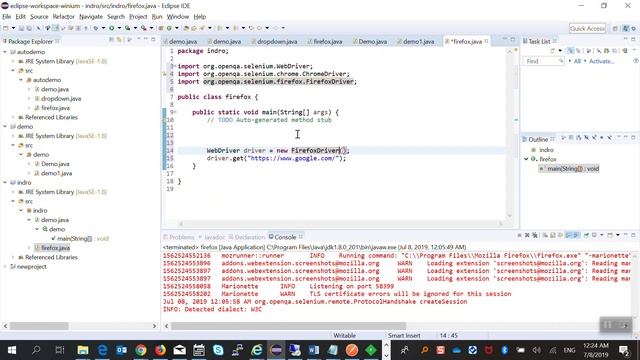Collapse the firefox class in Outline
The height and width of the screenshot is (360, 640).
tap(526, 159)
